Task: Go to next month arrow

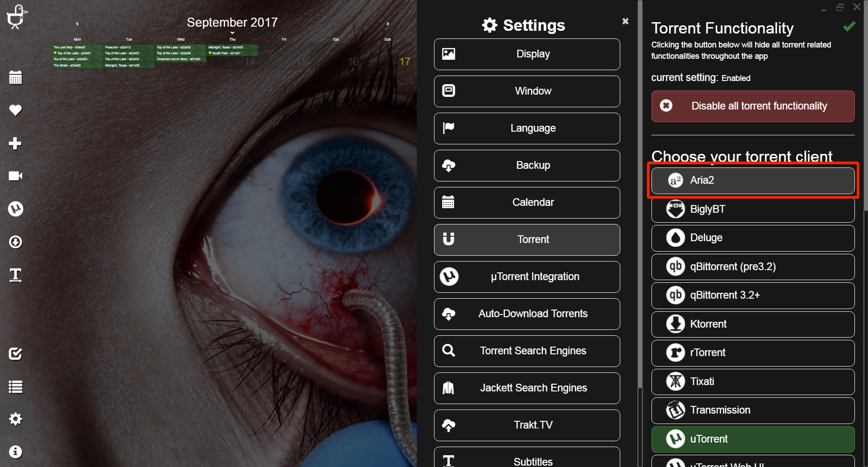Action: pyautogui.click(x=387, y=24)
